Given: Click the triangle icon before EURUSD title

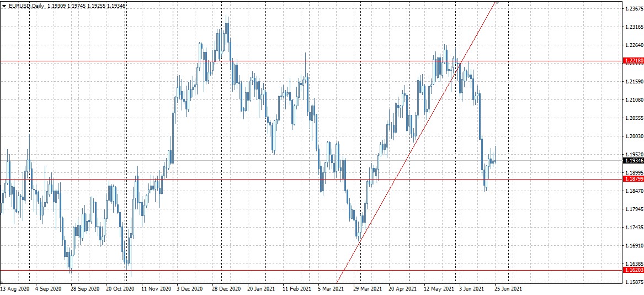Looking at the screenshot, I should [x=4, y=6].
